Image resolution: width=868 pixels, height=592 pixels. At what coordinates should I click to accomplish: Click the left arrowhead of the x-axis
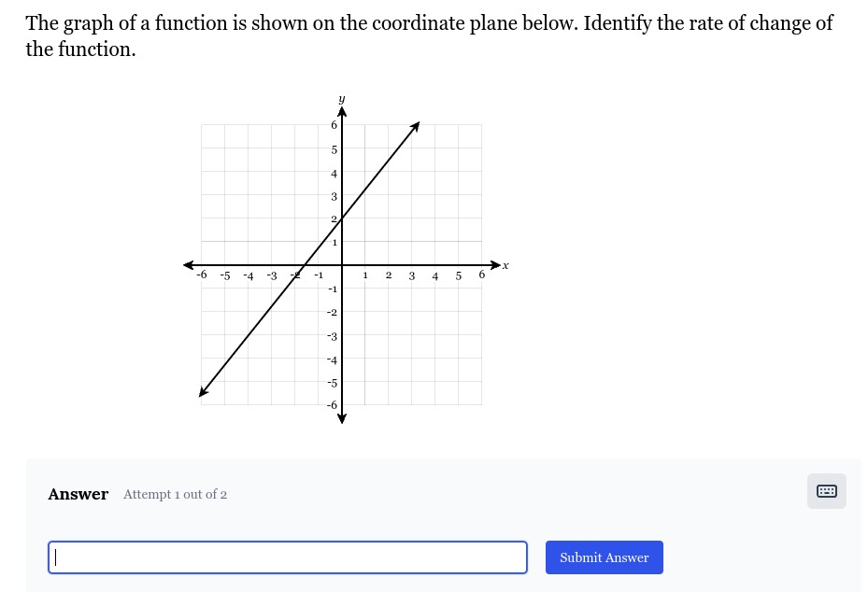189,265
